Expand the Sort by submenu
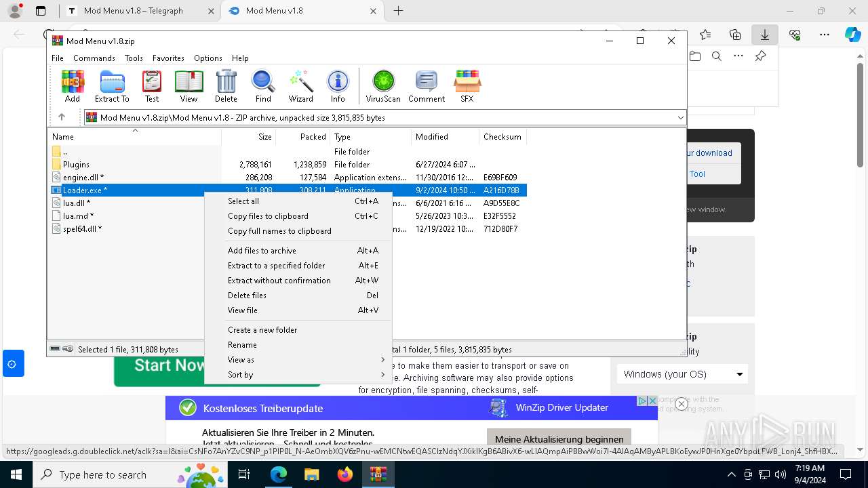 298,375
